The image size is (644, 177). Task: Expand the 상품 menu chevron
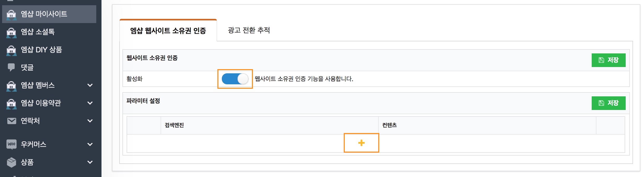[90, 162]
